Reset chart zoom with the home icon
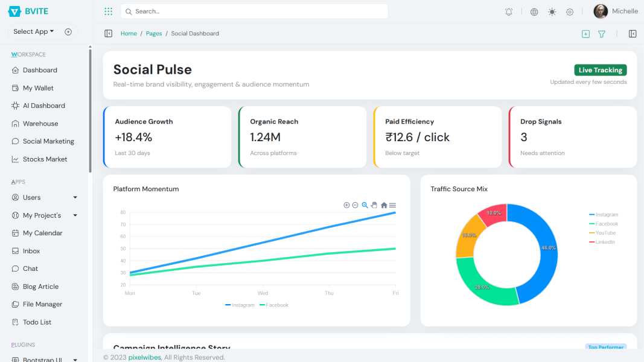644x362 pixels. point(383,205)
